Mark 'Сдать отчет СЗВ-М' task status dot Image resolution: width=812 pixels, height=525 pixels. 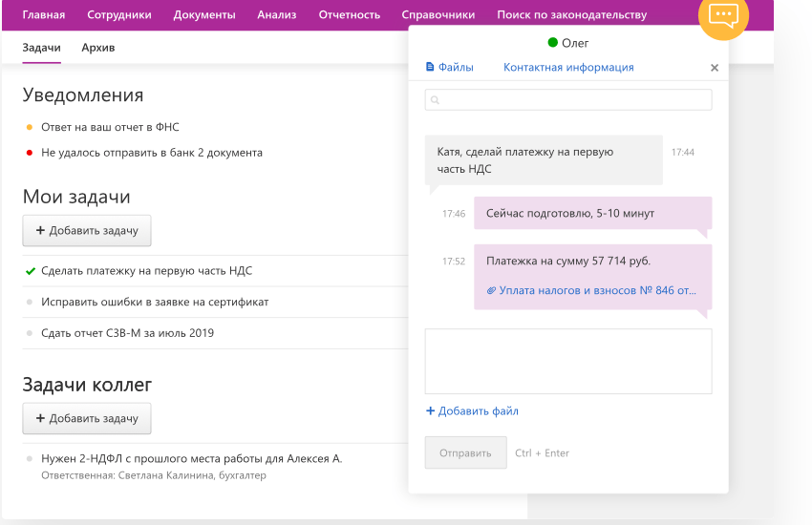[31, 333]
